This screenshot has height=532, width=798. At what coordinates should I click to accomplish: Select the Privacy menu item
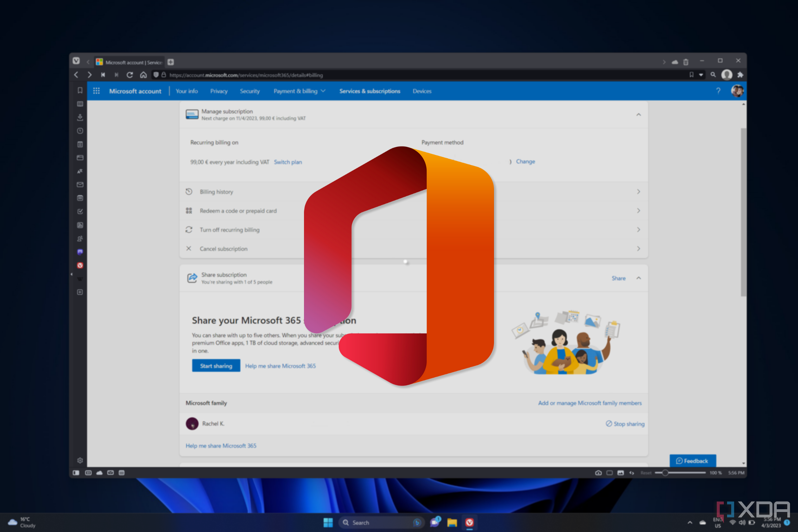pyautogui.click(x=219, y=91)
